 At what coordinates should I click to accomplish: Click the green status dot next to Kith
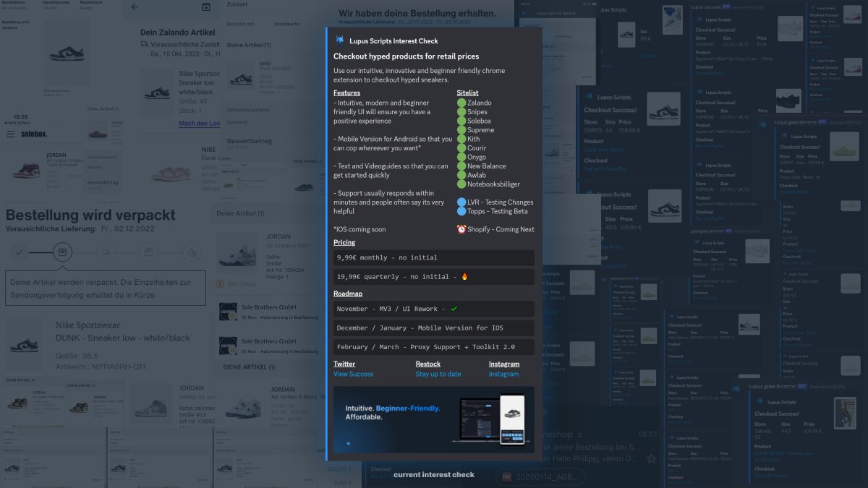point(461,139)
